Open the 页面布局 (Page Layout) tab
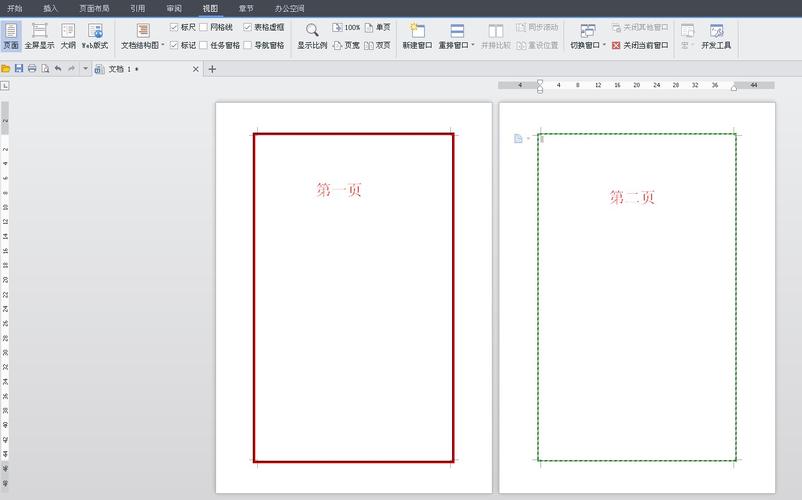 (x=94, y=8)
